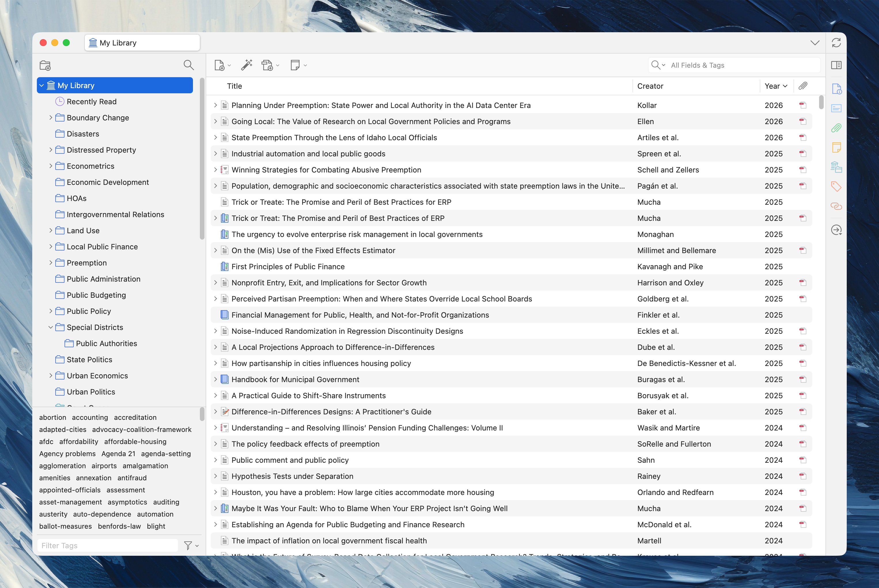Open New Note dropdown arrow
Viewport: 879px width, 588px height.
[305, 66]
